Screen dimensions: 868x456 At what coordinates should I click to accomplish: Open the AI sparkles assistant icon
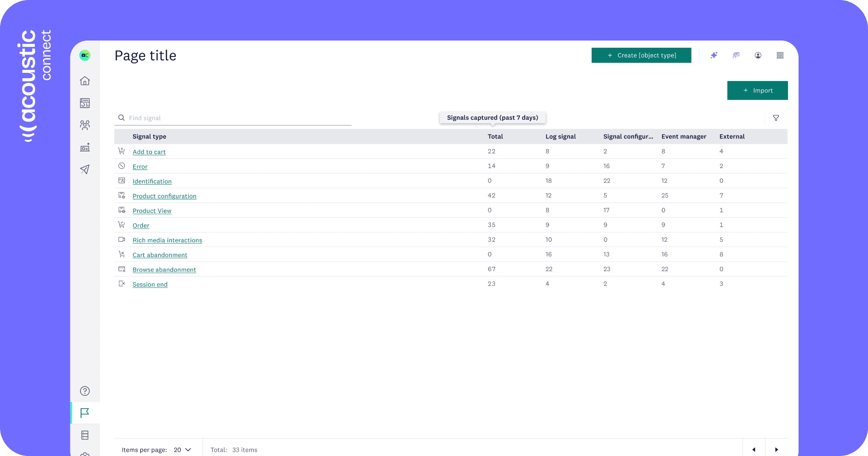point(714,55)
